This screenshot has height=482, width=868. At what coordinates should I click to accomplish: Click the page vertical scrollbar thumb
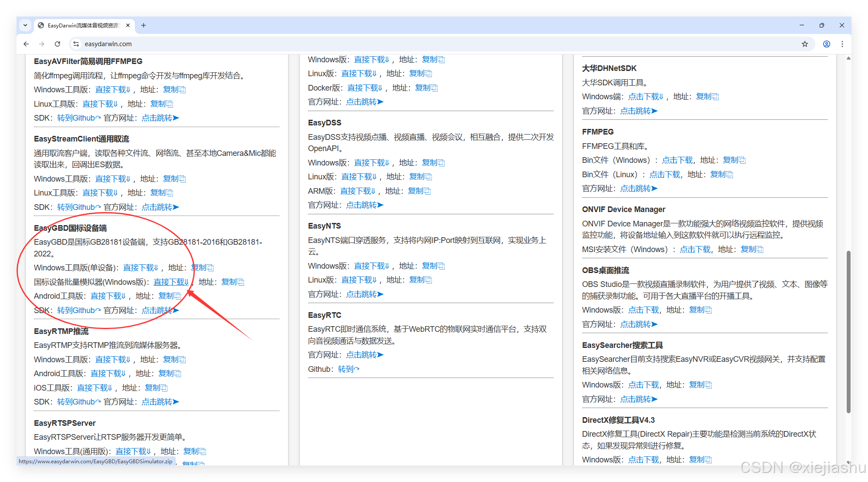(848, 332)
